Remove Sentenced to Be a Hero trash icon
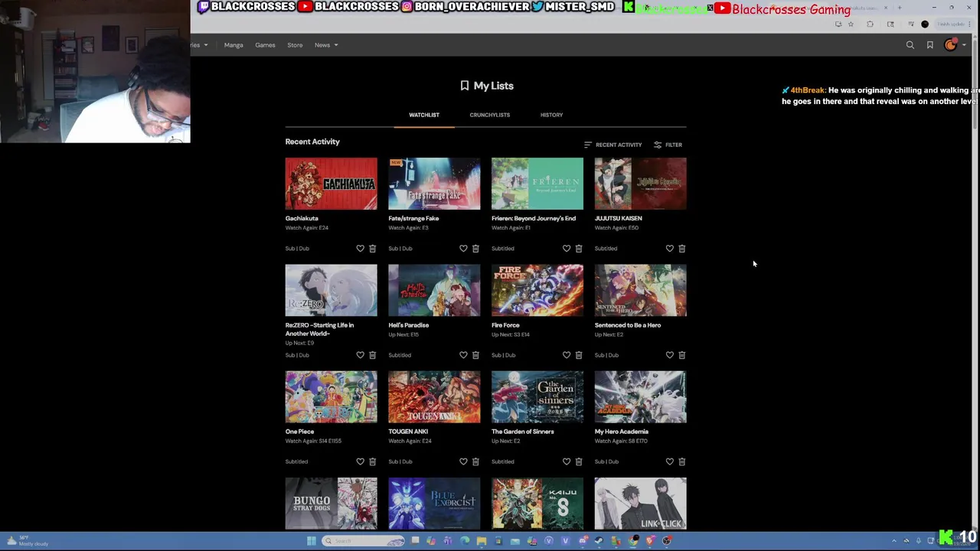The height and width of the screenshot is (551, 980). [682, 355]
